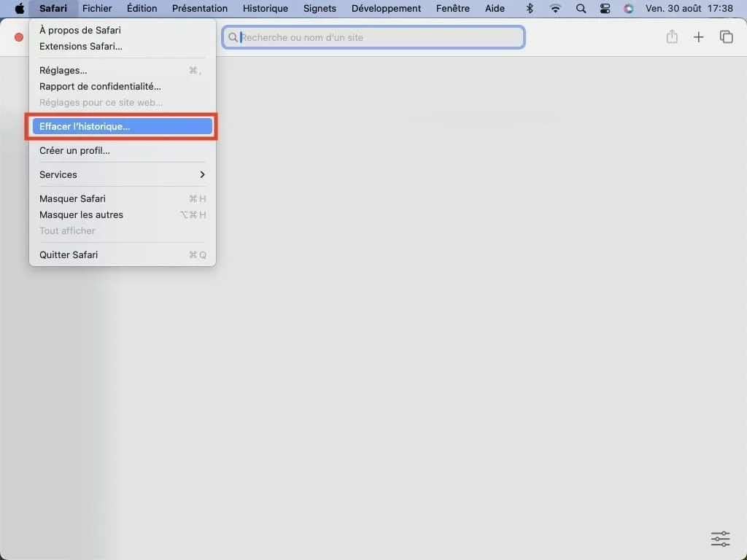Choose Quitter Safari
Screen dimensions: 747x560
click(x=69, y=255)
